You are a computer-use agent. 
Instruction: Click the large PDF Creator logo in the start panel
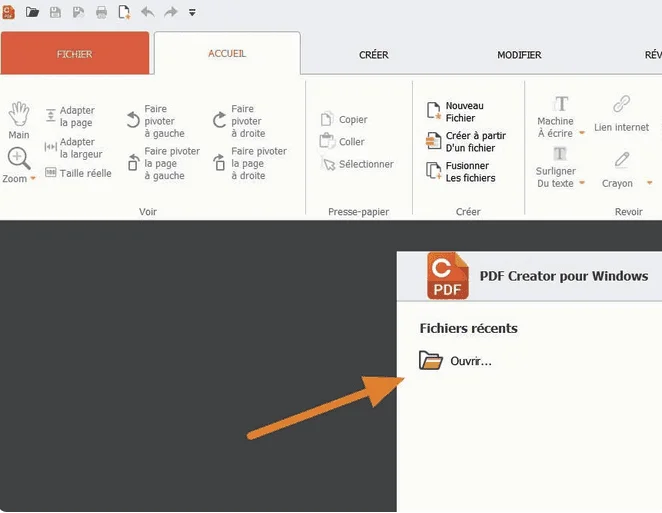(448, 275)
